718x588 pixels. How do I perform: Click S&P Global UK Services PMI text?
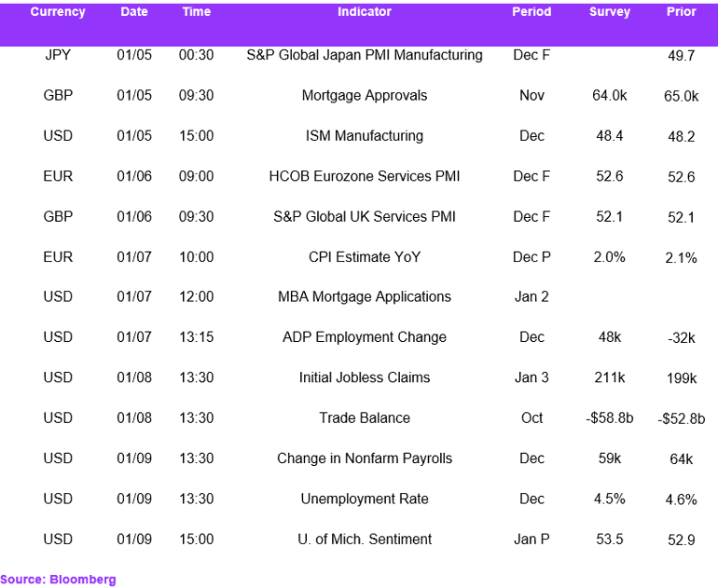pyautogui.click(x=365, y=216)
